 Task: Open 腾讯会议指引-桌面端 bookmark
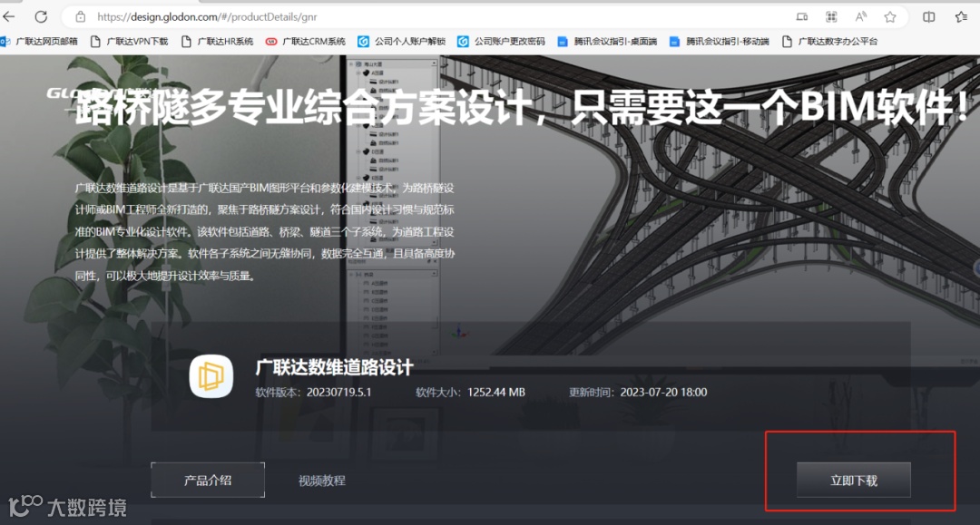pyautogui.click(x=607, y=41)
